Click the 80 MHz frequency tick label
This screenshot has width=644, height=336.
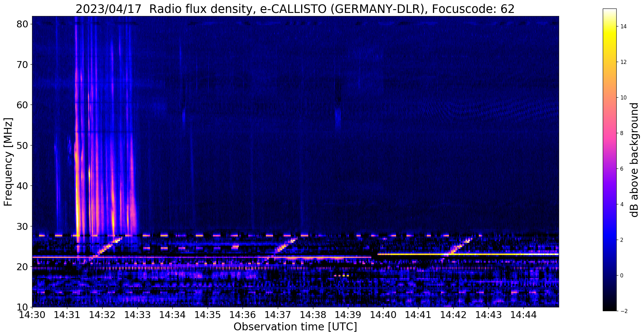[23, 24]
